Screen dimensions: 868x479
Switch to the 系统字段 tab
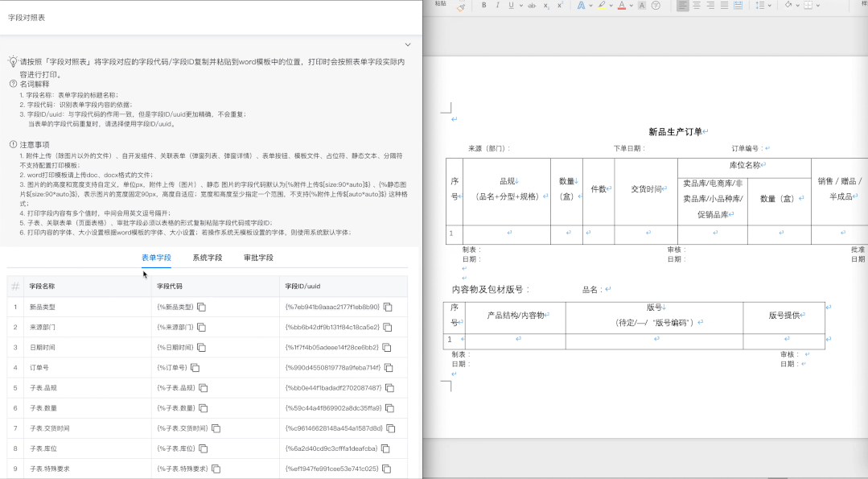(208, 258)
